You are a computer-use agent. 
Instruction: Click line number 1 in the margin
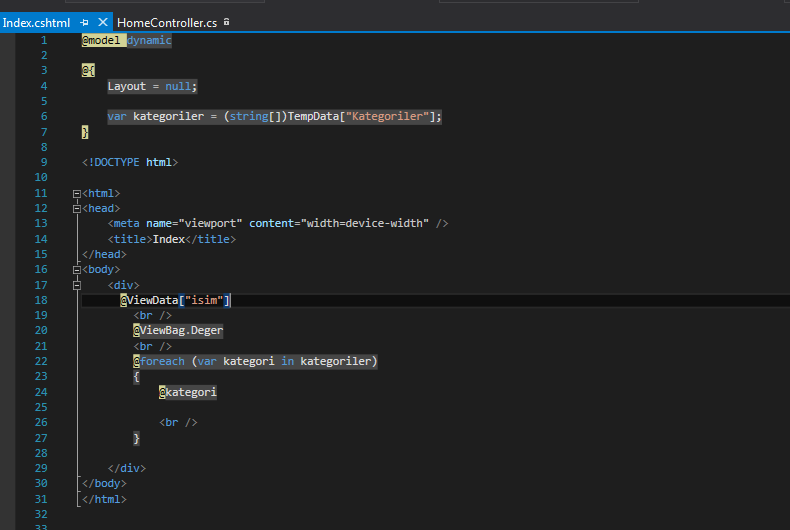(44, 40)
